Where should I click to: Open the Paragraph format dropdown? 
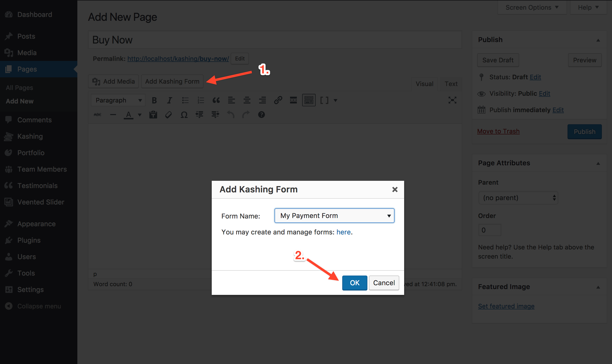118,100
